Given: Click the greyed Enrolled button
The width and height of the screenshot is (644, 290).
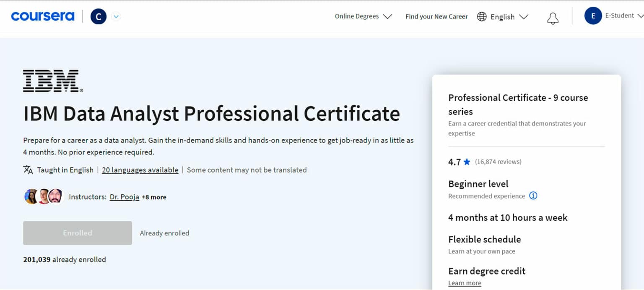Looking at the screenshot, I should coord(78,233).
